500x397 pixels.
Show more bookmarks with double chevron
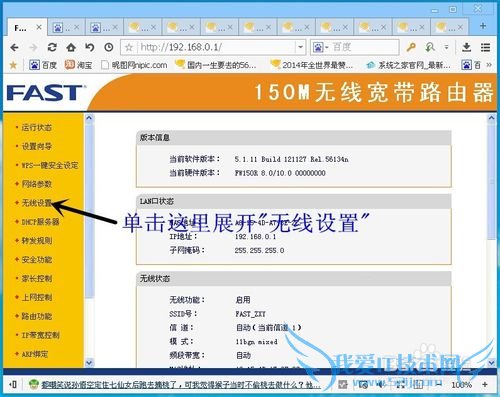coord(489,65)
